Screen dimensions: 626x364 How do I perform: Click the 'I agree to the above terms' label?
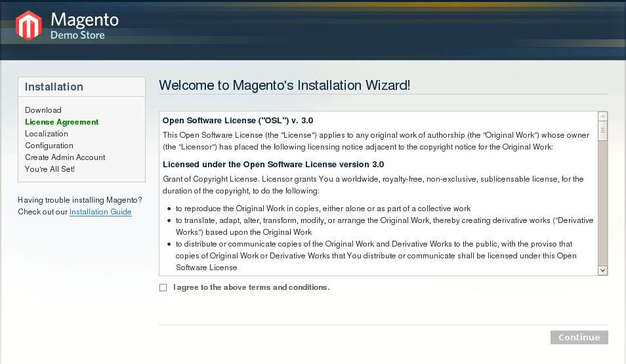tap(251, 287)
